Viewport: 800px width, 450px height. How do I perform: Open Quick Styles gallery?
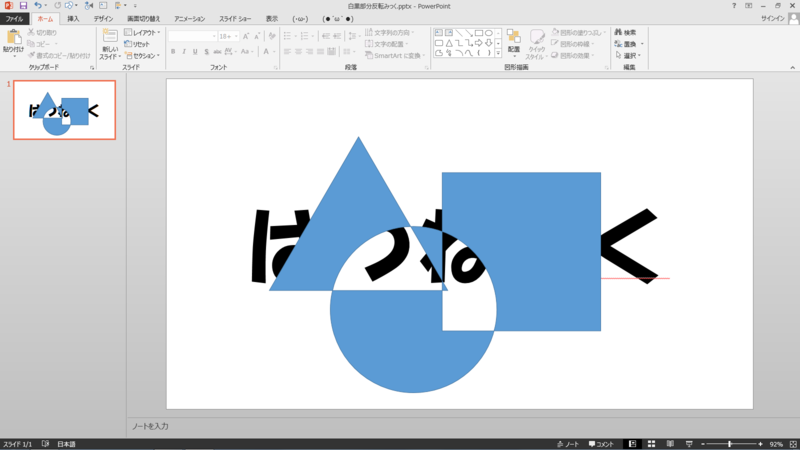pyautogui.click(x=536, y=44)
